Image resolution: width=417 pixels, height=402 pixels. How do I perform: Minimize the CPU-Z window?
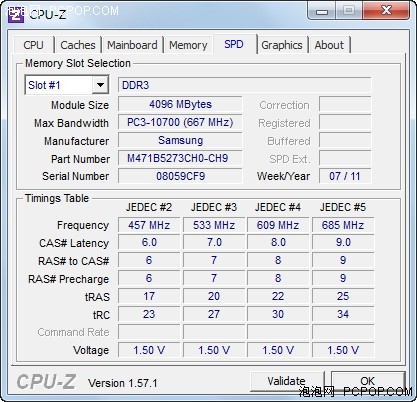[x=321, y=11]
